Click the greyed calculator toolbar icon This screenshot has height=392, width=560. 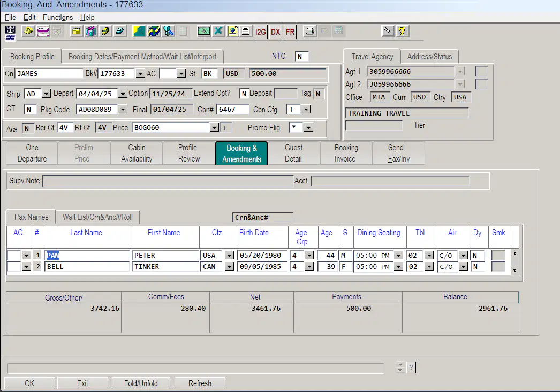pyautogui.click(x=338, y=32)
